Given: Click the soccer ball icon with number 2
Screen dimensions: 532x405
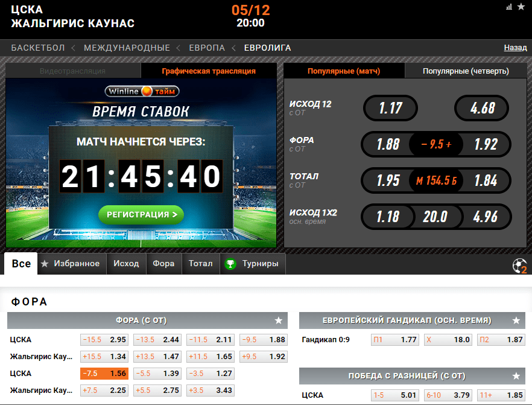Looking at the screenshot, I should (x=520, y=266).
